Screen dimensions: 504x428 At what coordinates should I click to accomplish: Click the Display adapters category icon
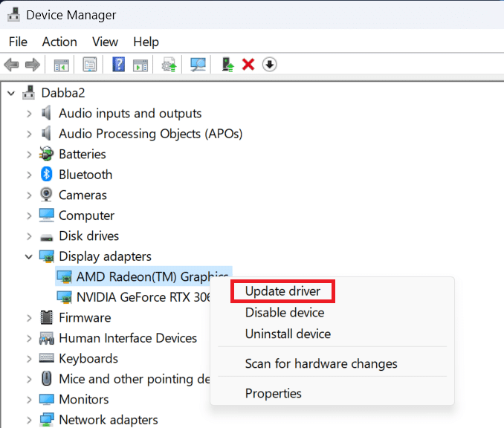click(x=47, y=256)
